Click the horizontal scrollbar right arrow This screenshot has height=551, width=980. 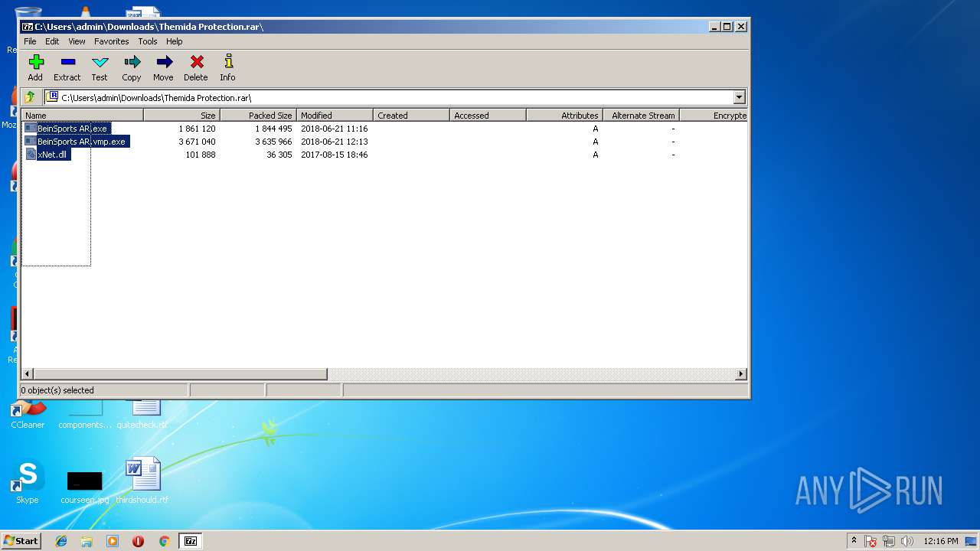pyautogui.click(x=741, y=374)
